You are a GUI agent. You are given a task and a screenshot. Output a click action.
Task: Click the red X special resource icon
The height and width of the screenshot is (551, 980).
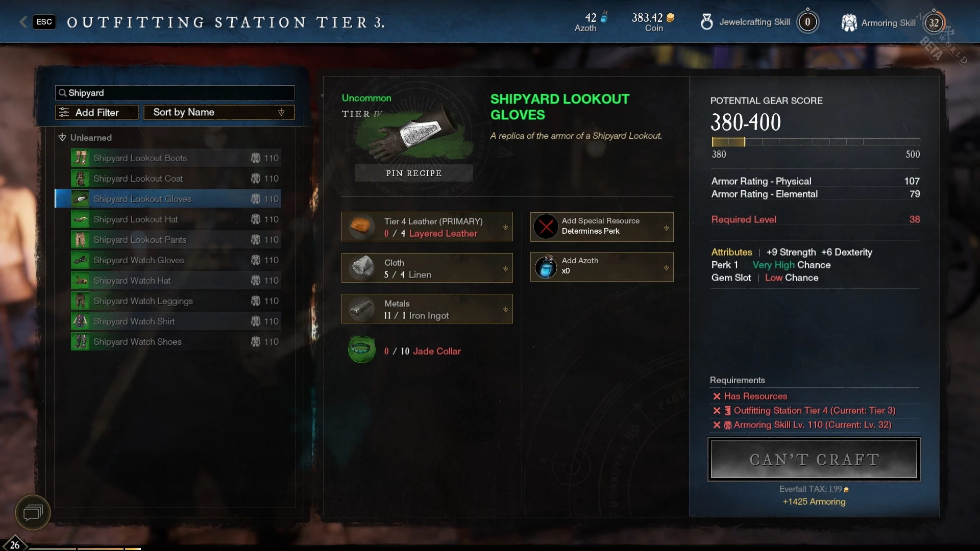(x=546, y=227)
